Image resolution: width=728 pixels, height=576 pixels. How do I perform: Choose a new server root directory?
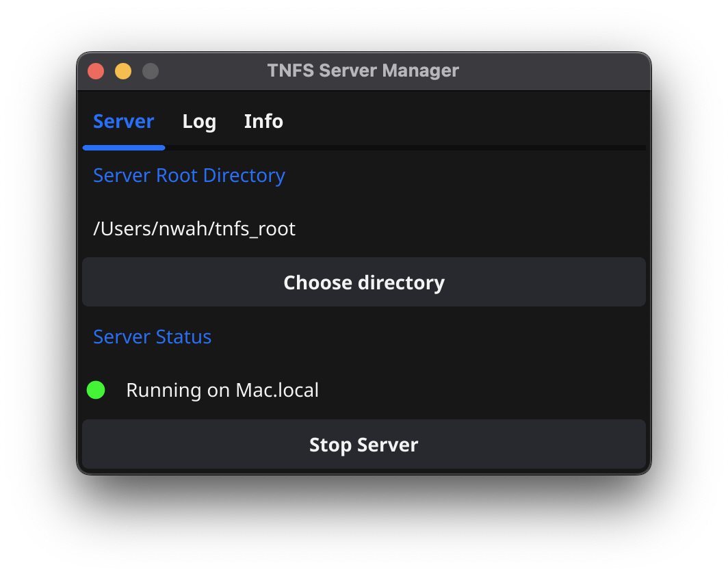coord(363,282)
